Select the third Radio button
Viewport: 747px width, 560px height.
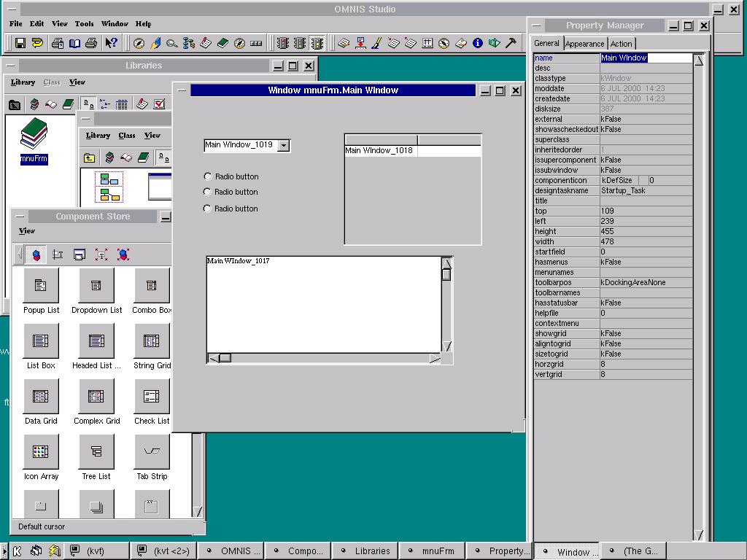(x=208, y=209)
